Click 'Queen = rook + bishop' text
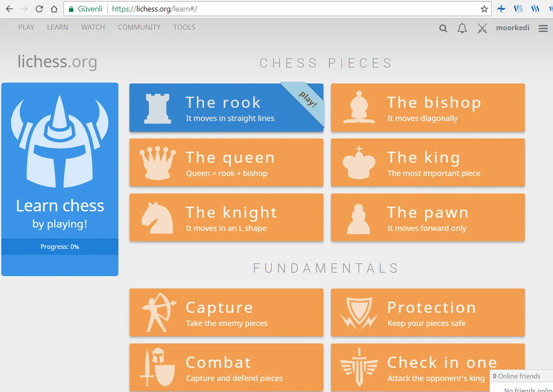 coord(226,173)
